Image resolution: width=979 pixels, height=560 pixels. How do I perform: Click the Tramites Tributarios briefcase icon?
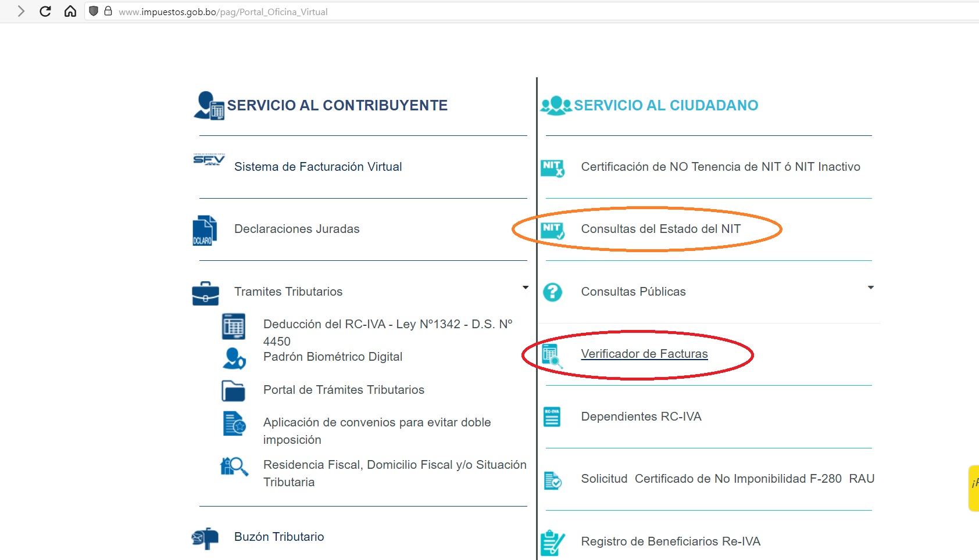(205, 293)
